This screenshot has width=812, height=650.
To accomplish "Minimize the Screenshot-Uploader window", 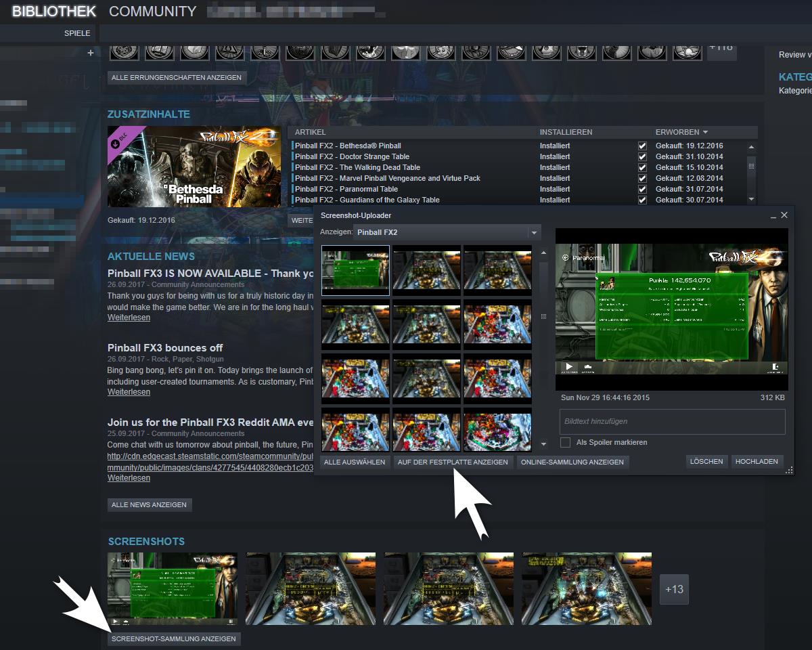I will click(x=773, y=215).
